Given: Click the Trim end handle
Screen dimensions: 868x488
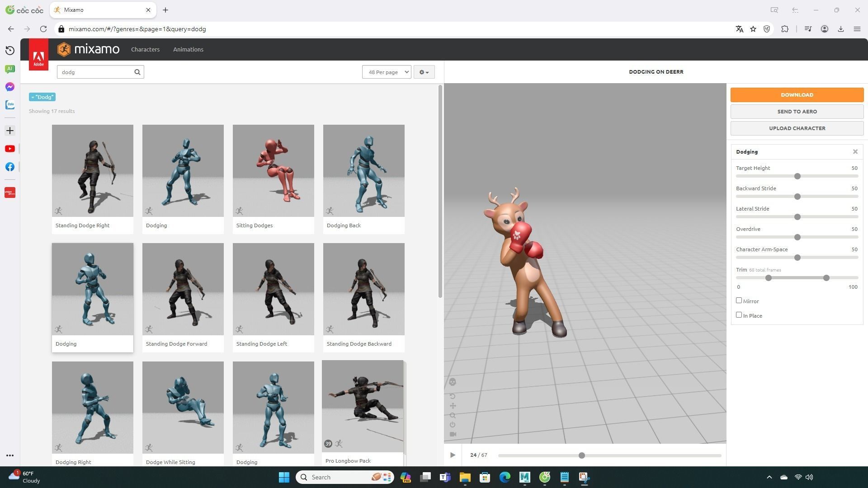Looking at the screenshot, I should coord(826,278).
